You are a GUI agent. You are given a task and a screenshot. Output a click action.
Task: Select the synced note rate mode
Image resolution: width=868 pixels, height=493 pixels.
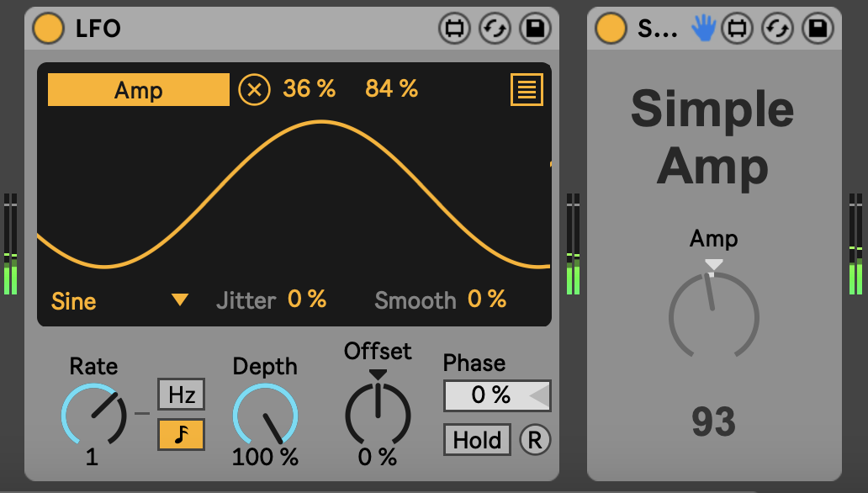(181, 434)
